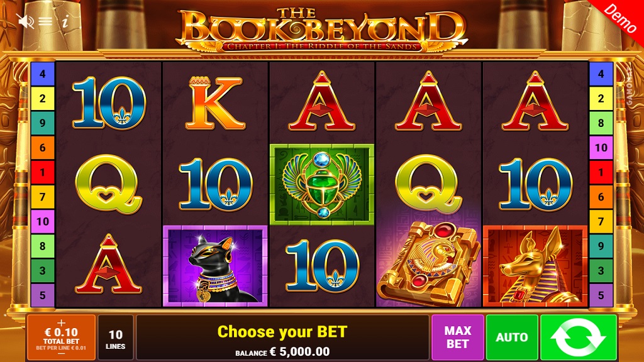The width and height of the screenshot is (644, 362).
Task: Open the 10 LINES selector
Action: (116, 337)
